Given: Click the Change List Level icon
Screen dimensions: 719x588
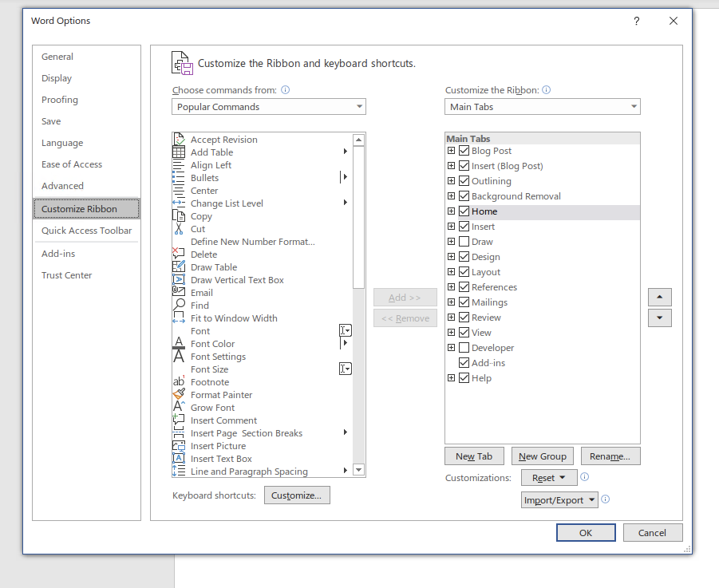Looking at the screenshot, I should pyautogui.click(x=179, y=203).
